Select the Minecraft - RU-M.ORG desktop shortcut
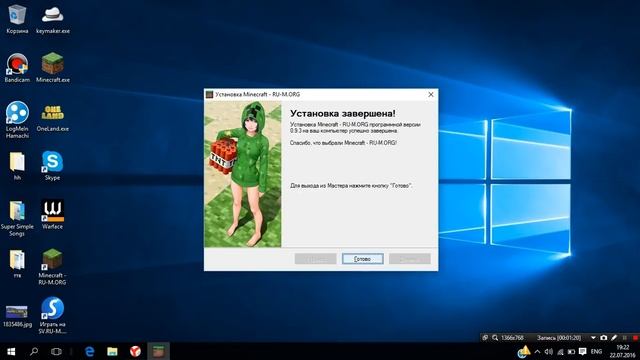The height and width of the screenshot is (360, 640). (53, 267)
